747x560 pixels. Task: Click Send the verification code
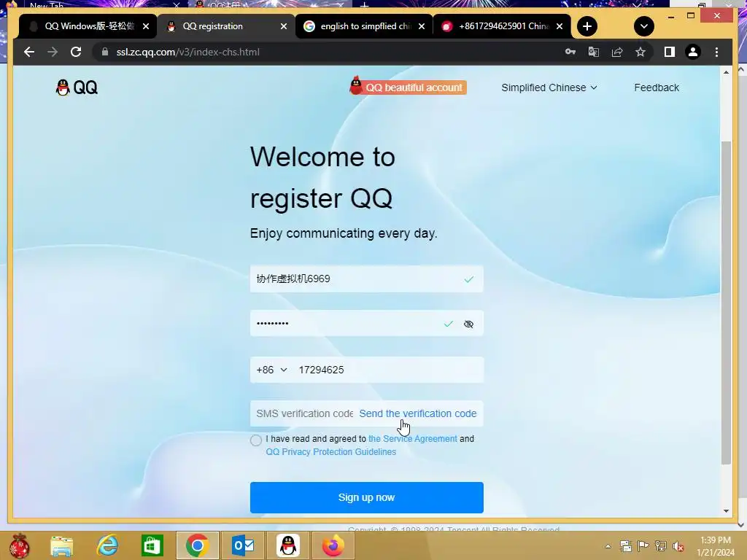point(418,414)
